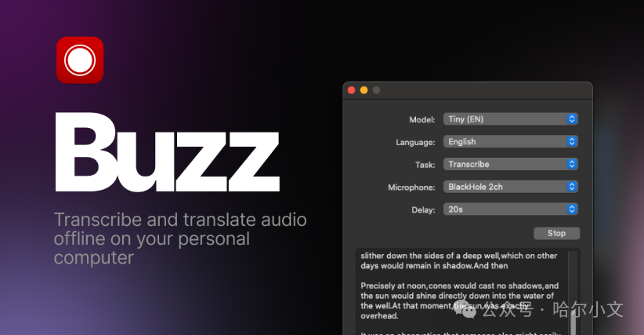Click the paragraph starting 'Precisely at noon'

(459, 300)
